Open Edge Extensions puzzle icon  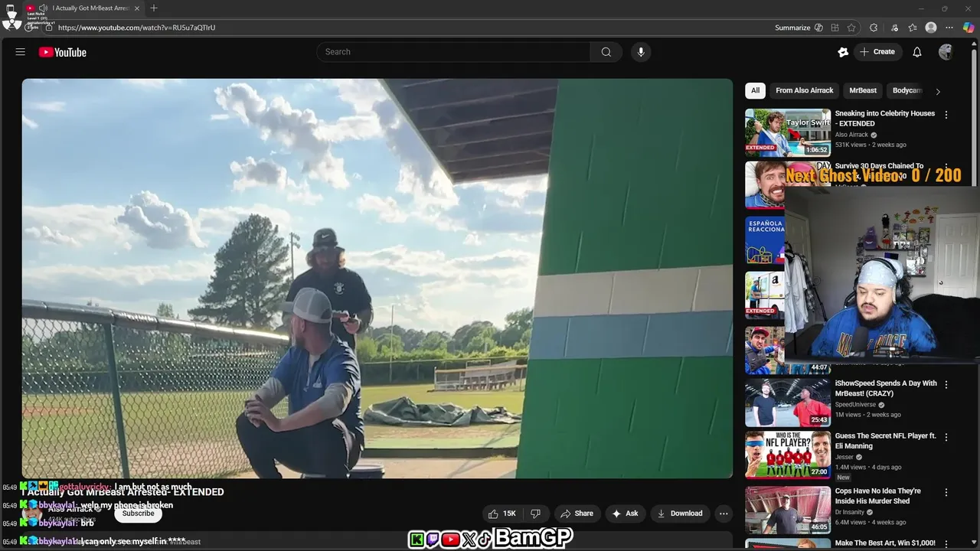[874, 28]
